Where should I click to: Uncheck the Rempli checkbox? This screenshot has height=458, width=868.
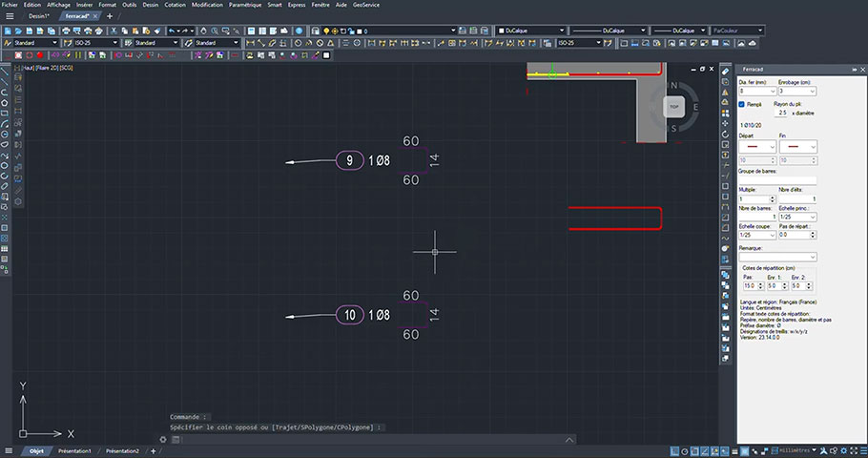point(742,104)
